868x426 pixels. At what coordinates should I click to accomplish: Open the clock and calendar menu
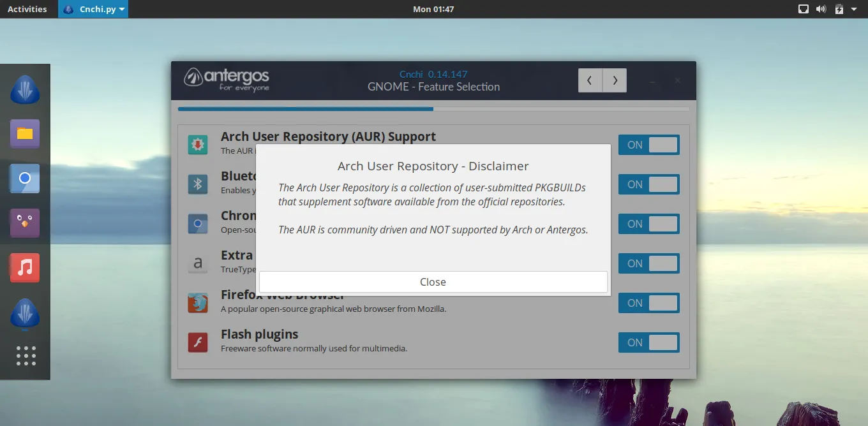pos(433,9)
